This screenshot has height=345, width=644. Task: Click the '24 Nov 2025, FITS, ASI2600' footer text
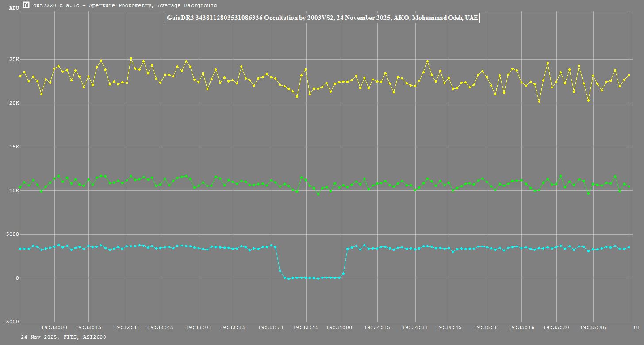tap(63, 337)
